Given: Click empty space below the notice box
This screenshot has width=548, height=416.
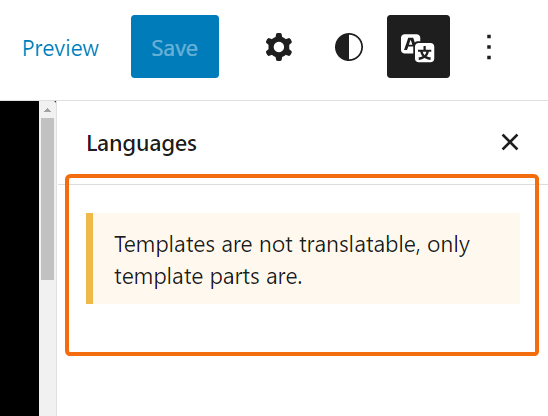Looking at the screenshot, I should pos(303,386).
